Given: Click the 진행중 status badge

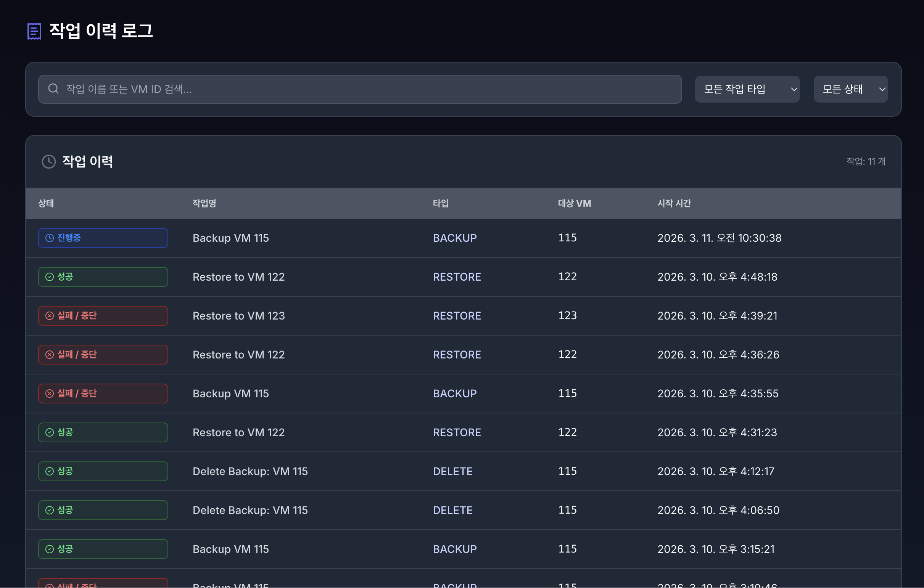Looking at the screenshot, I should pos(103,238).
